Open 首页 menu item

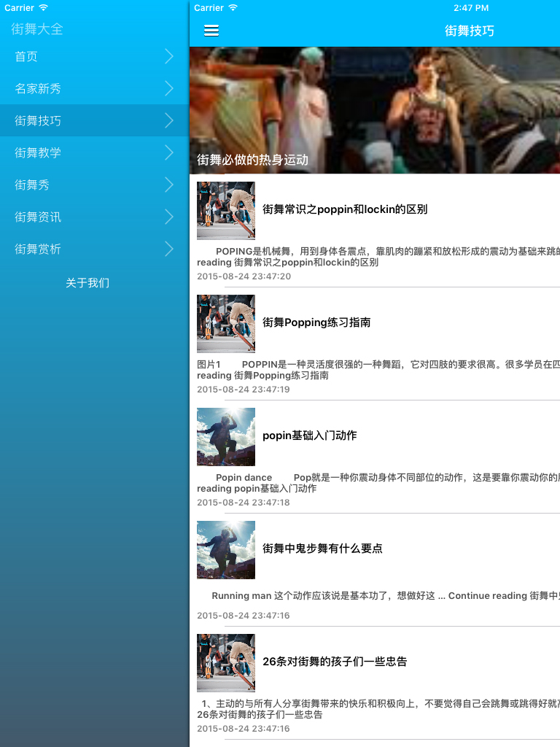(x=94, y=56)
